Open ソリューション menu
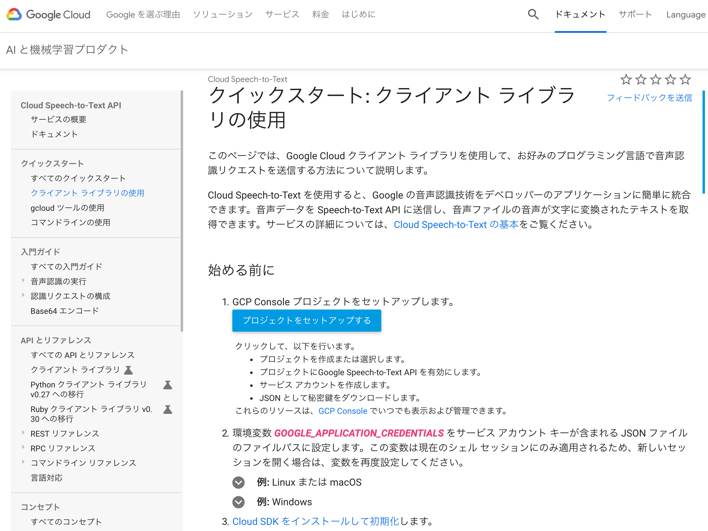Viewport: 708px width, 531px height. coord(223,14)
